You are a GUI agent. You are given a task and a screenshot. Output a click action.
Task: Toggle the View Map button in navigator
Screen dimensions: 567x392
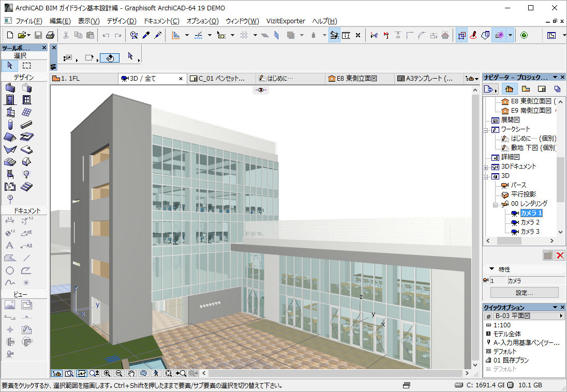pyautogui.click(x=526, y=89)
